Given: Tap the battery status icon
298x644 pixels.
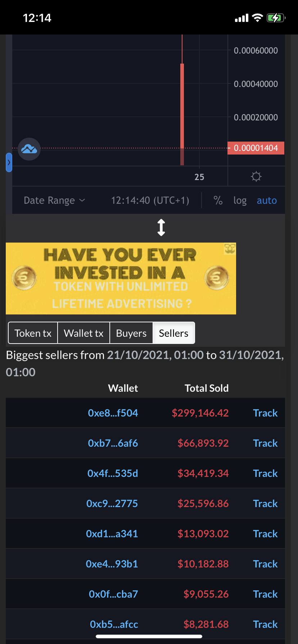Looking at the screenshot, I should [276, 18].
